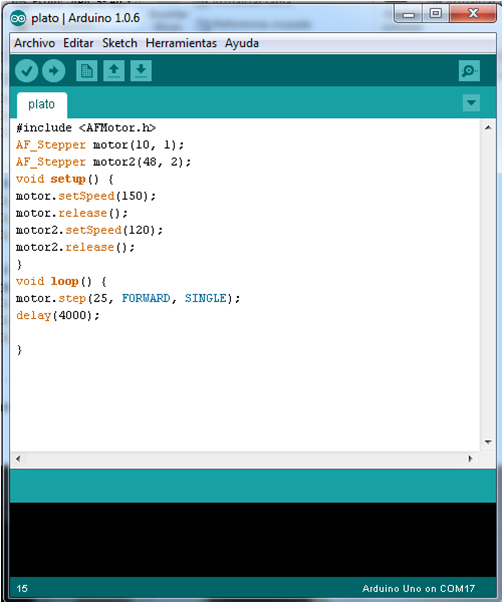Click the horizontal scrollbar left arrow
The image size is (502, 602).
pyautogui.click(x=18, y=458)
